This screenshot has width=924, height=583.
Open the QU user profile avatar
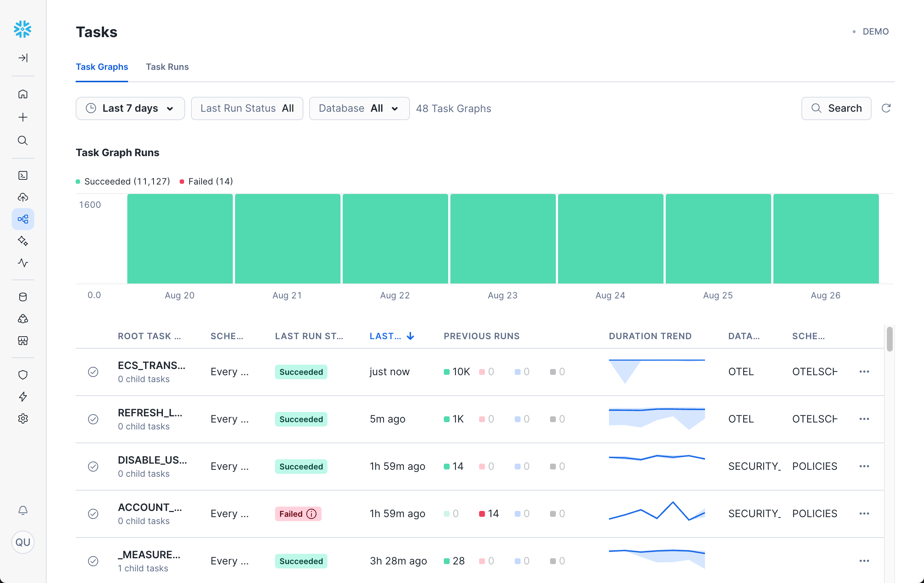coord(23,542)
